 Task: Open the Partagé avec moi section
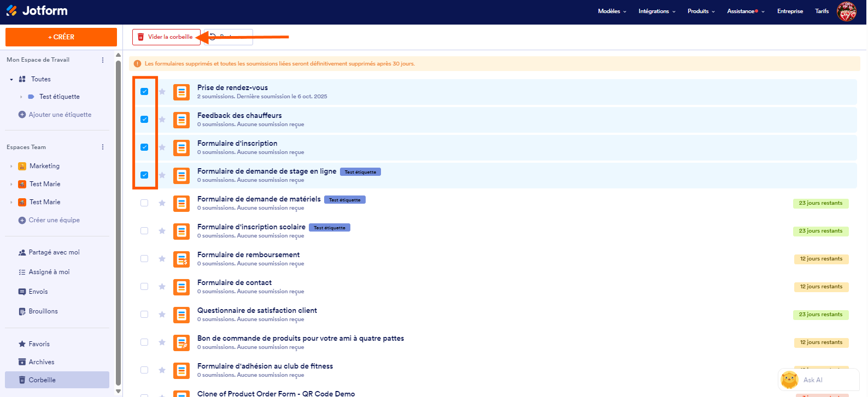click(49, 252)
